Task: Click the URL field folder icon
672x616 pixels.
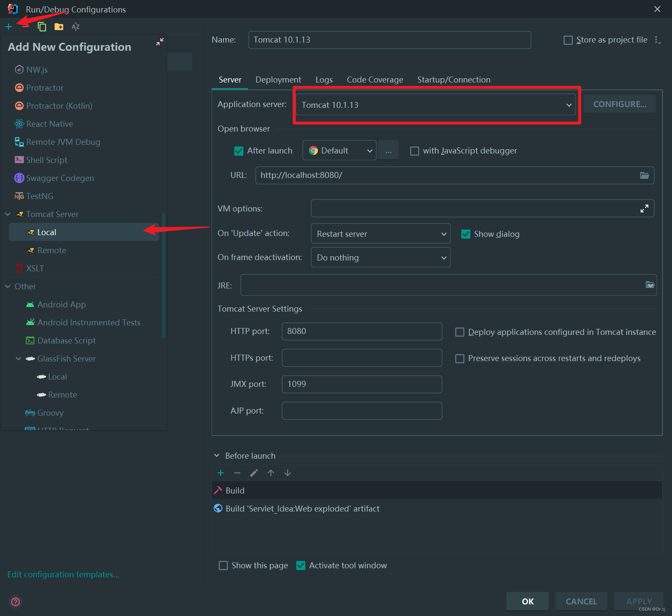Action: point(644,175)
